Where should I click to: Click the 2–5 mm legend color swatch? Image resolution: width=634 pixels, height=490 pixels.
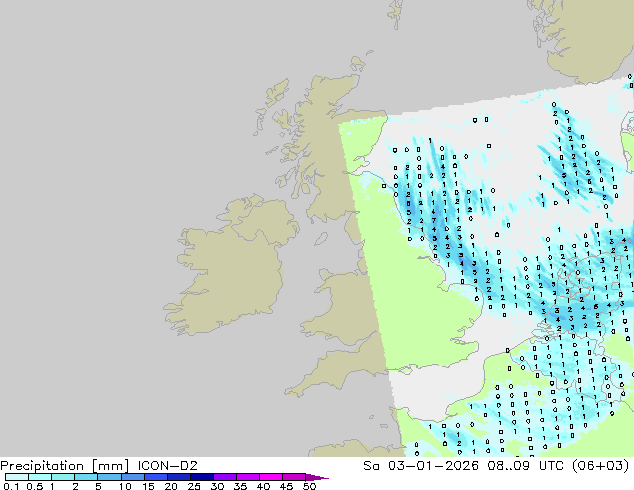coord(86,477)
